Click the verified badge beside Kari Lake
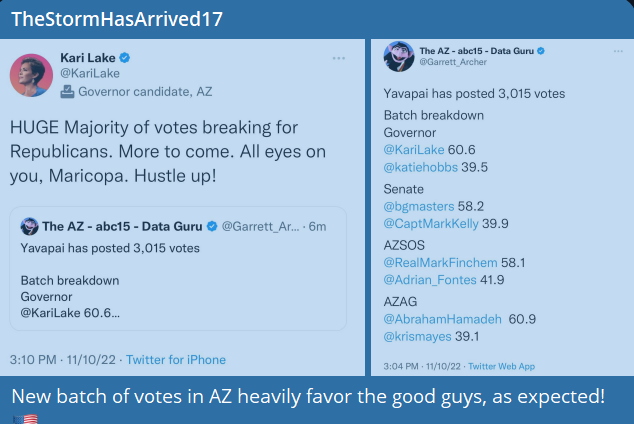 126,58
